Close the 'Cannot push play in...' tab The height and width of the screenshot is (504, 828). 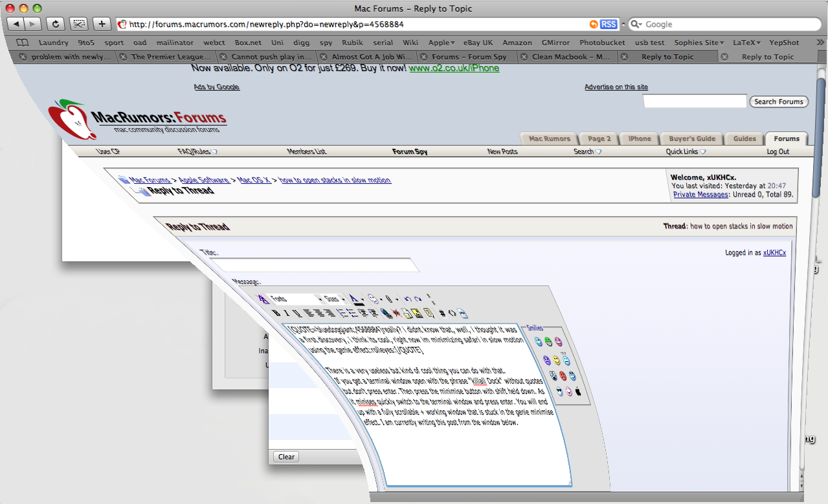[223, 57]
